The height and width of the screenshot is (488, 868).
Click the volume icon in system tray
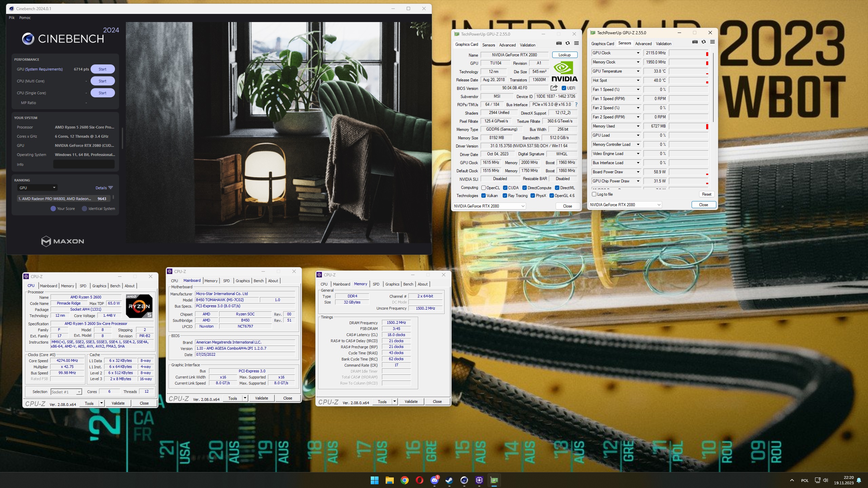(826, 480)
